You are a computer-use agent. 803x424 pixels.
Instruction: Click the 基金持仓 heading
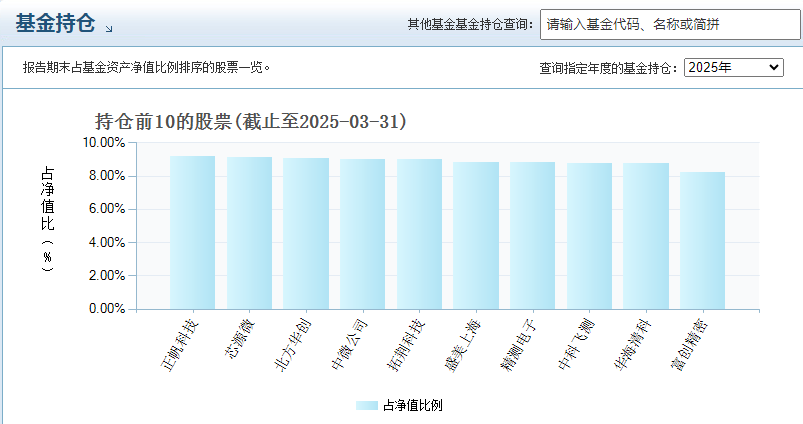tap(55, 24)
